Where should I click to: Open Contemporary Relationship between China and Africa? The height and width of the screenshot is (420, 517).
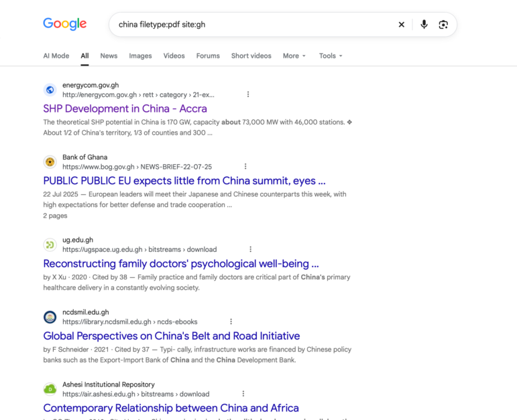click(171, 408)
